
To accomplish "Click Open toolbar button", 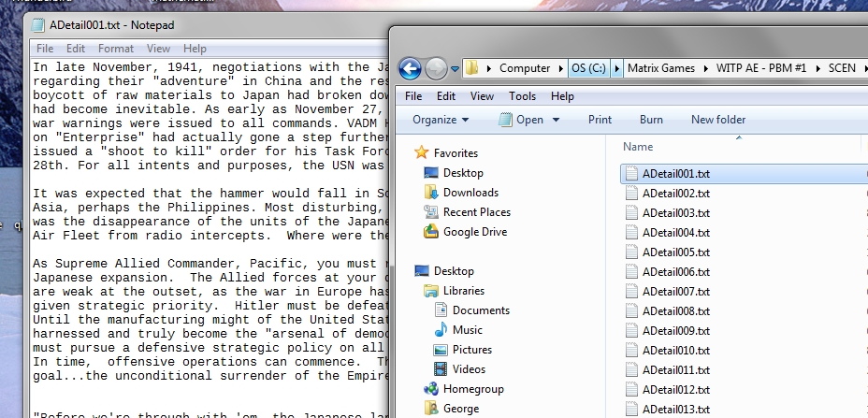I will [x=523, y=120].
